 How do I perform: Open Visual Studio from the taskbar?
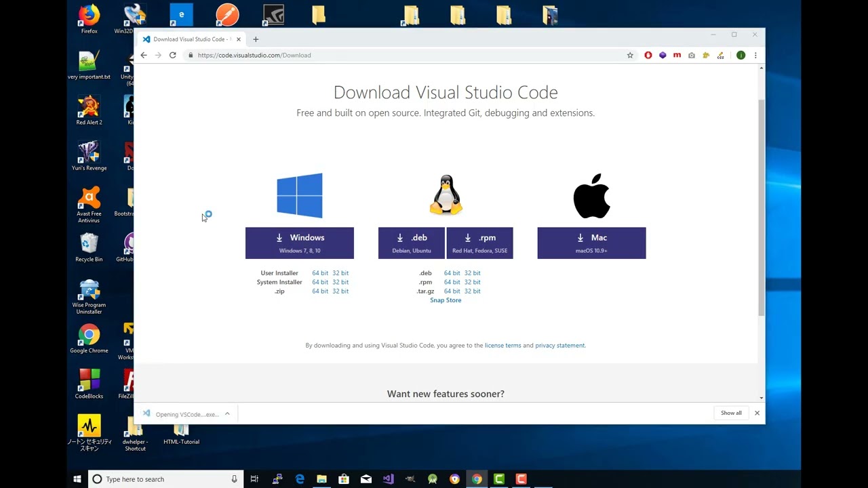pyautogui.click(x=388, y=479)
